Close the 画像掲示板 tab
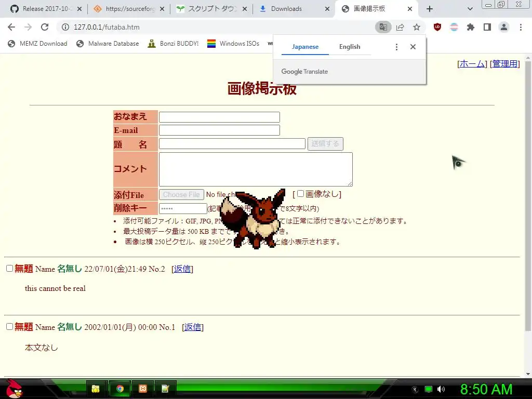The width and height of the screenshot is (532, 399). coord(410,9)
